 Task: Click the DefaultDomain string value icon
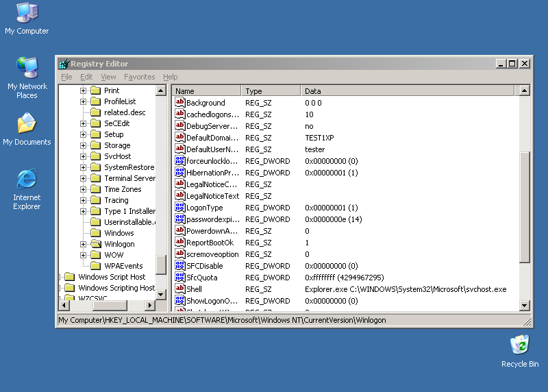tap(180, 137)
